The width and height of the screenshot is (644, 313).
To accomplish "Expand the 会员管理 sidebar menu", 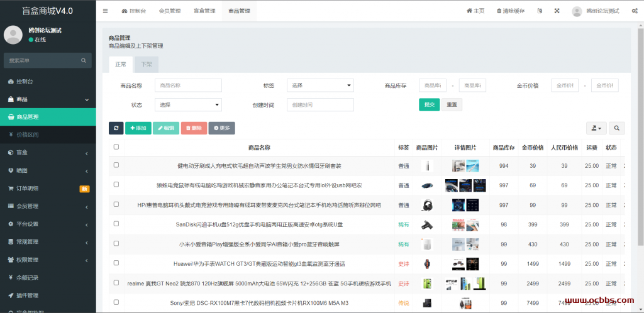I will point(48,206).
